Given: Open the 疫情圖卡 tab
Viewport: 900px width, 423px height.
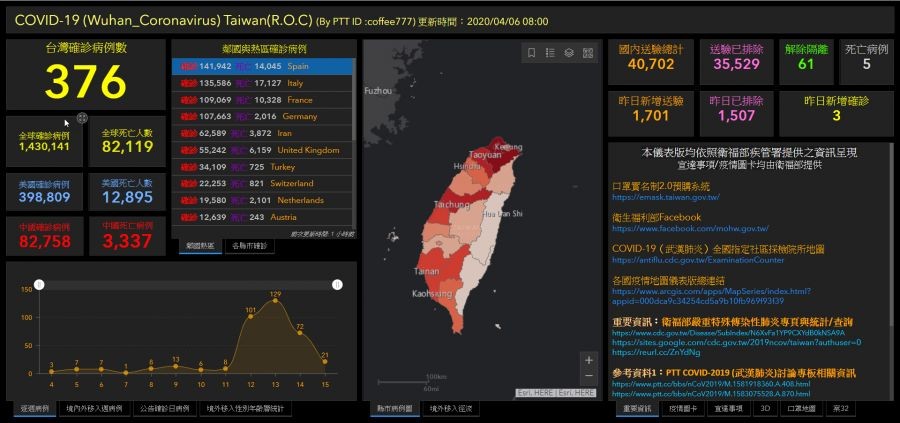Looking at the screenshot, I should 684,409.
